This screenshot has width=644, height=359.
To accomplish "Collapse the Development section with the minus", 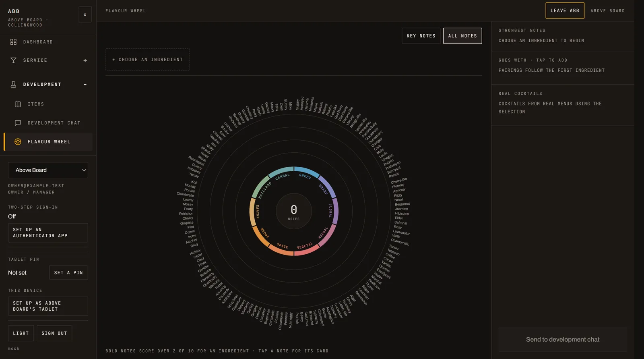I will coord(85,85).
